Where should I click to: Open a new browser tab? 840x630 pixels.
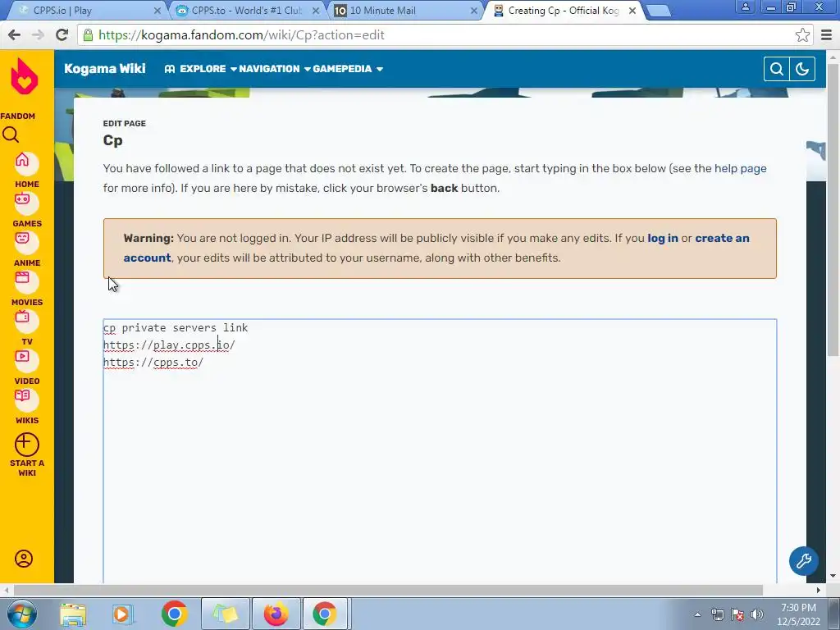(x=659, y=11)
